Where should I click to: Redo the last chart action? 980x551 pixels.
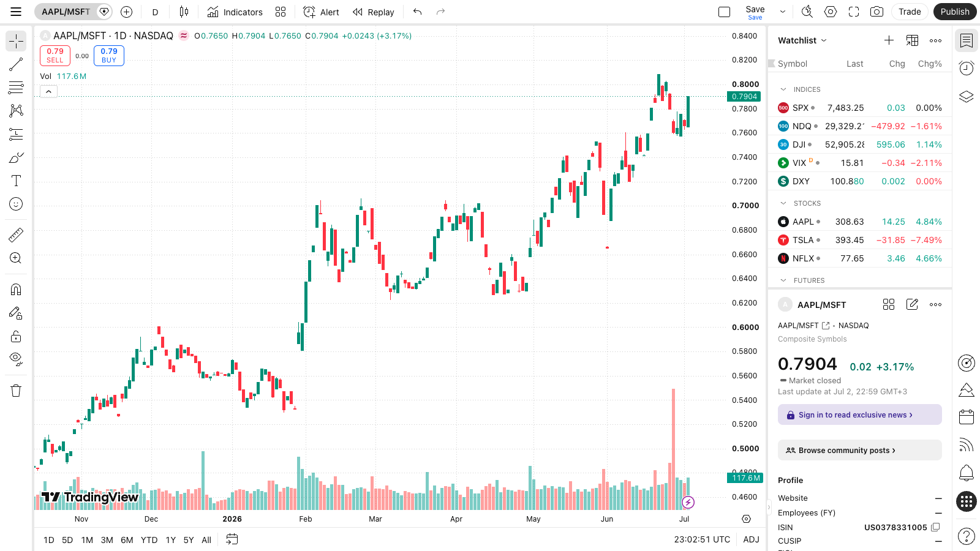pyautogui.click(x=440, y=12)
